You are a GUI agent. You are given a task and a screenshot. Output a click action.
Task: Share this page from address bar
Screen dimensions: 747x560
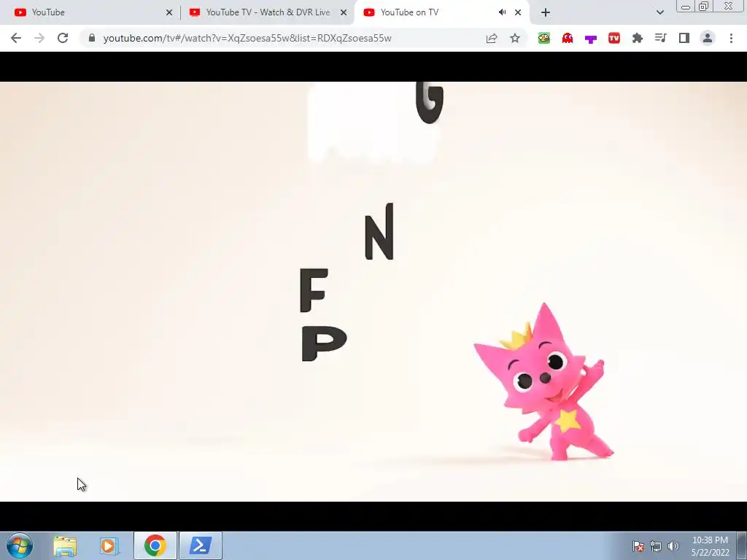point(492,38)
